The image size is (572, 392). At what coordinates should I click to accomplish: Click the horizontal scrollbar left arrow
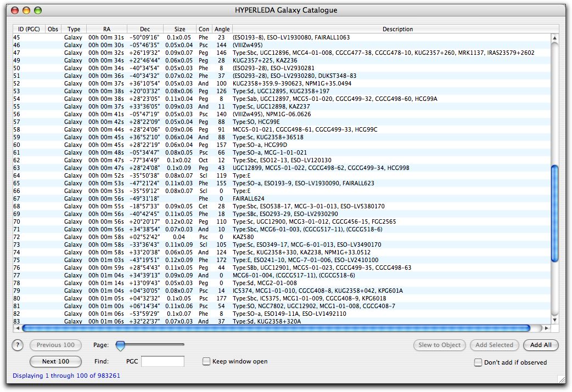pyautogui.click(x=17, y=328)
